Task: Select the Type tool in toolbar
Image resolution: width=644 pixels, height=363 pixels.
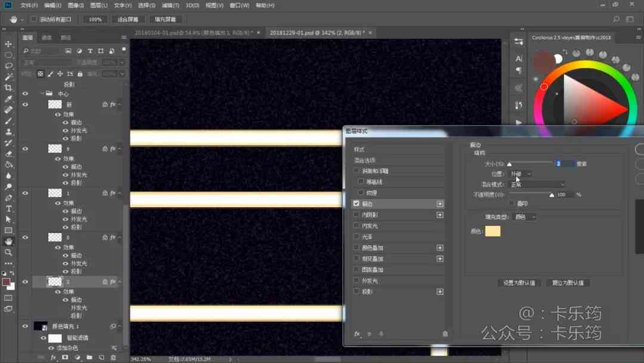Action: (x=8, y=209)
